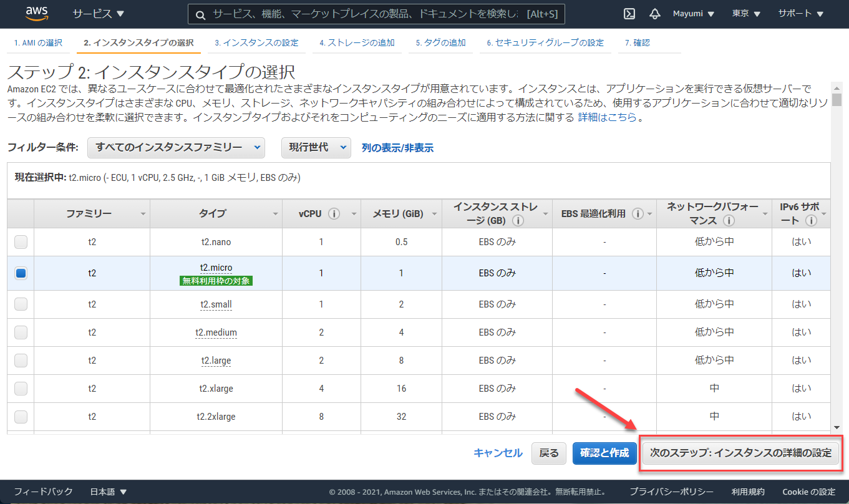Open the t2.small type link
Image resolution: width=849 pixels, height=504 pixels.
216,304
